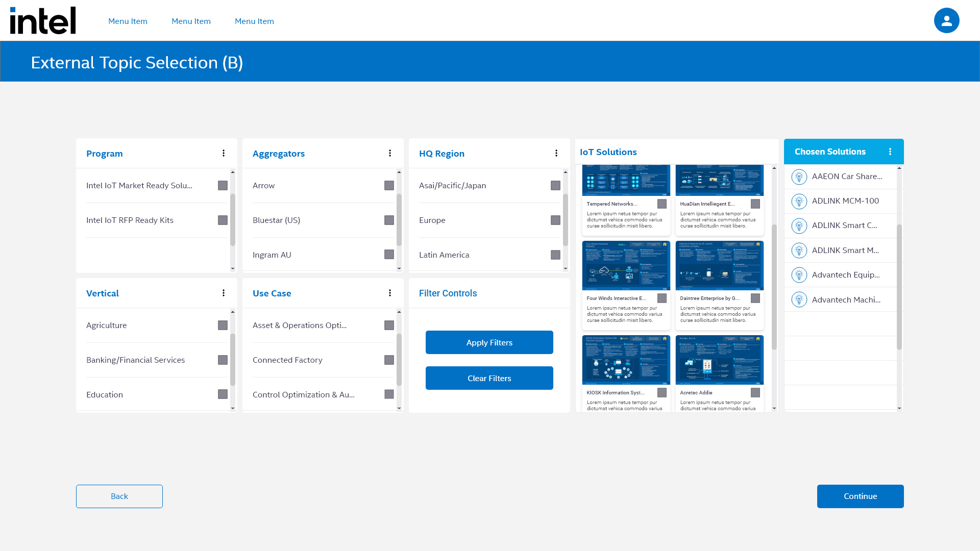
Task: Tick the Agriculture vertical checkbox
Action: coord(223,325)
